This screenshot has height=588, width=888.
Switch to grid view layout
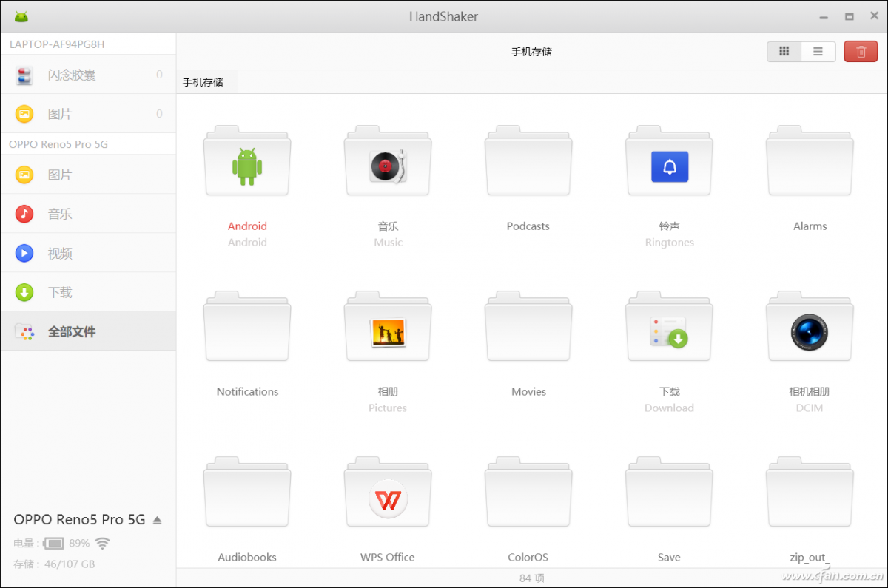[784, 51]
